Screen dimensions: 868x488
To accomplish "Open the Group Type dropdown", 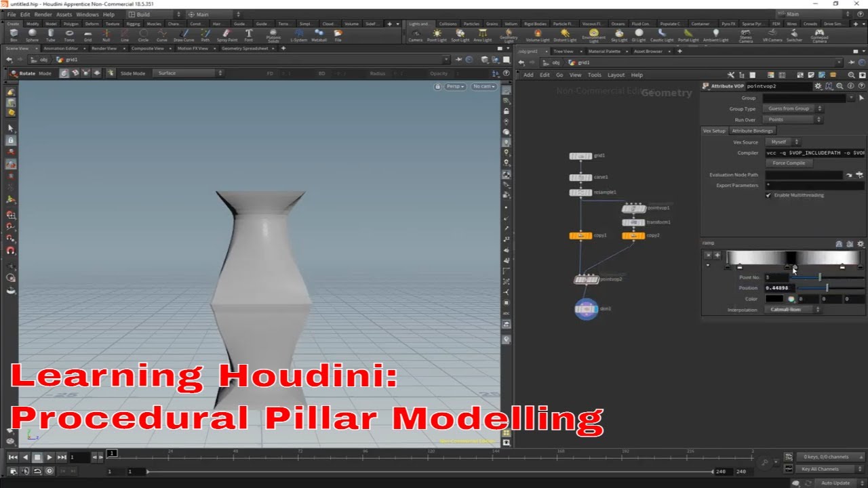I will (x=793, y=108).
